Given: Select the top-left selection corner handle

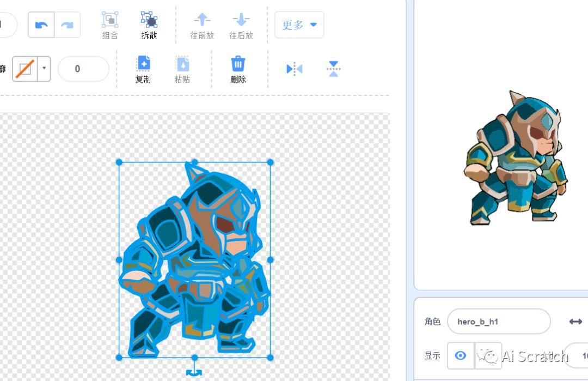Looking at the screenshot, I should pos(119,162).
